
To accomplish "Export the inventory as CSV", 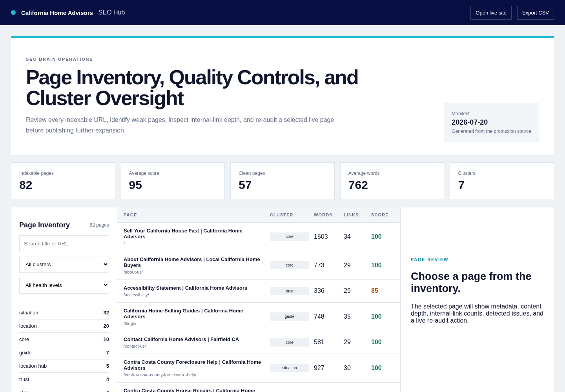I will click(x=535, y=13).
